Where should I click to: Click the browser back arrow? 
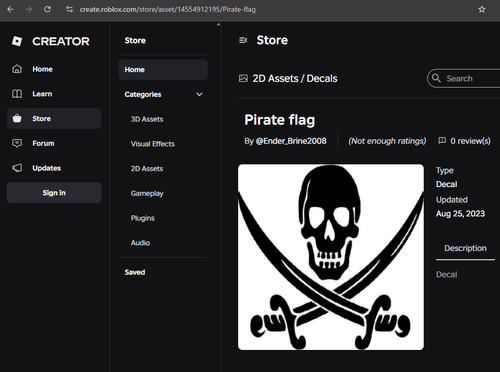click(10, 9)
